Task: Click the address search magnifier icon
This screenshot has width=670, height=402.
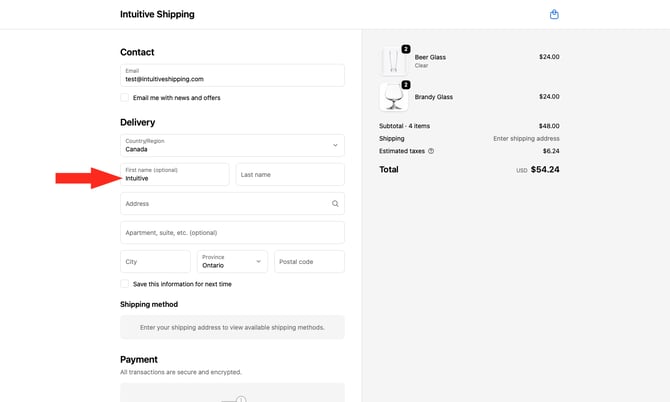Action: pos(335,204)
